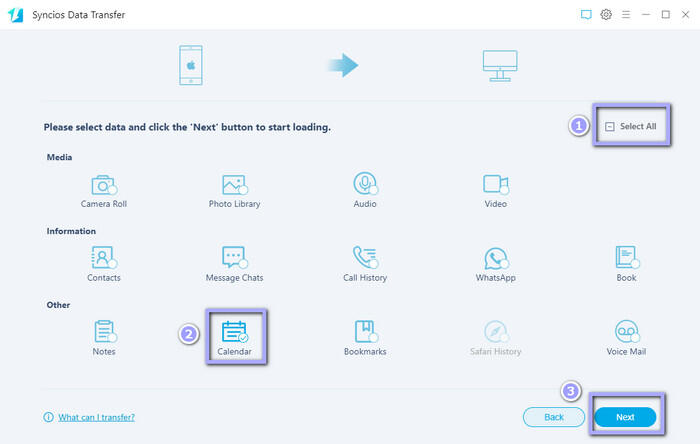Select the Camera Roll icon

103,185
